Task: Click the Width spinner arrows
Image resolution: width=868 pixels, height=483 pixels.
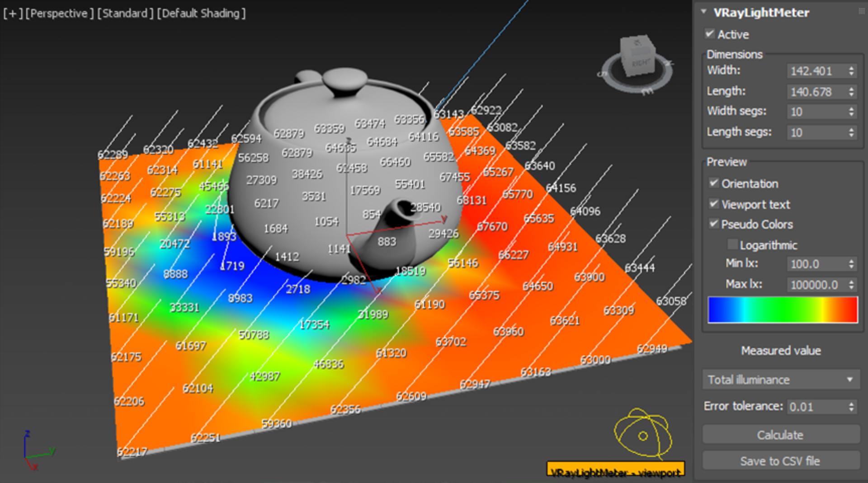Action: point(852,71)
